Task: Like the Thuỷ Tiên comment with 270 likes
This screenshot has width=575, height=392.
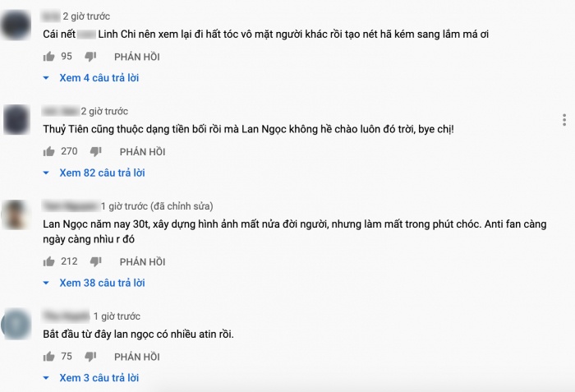Action: pyautogui.click(x=48, y=152)
